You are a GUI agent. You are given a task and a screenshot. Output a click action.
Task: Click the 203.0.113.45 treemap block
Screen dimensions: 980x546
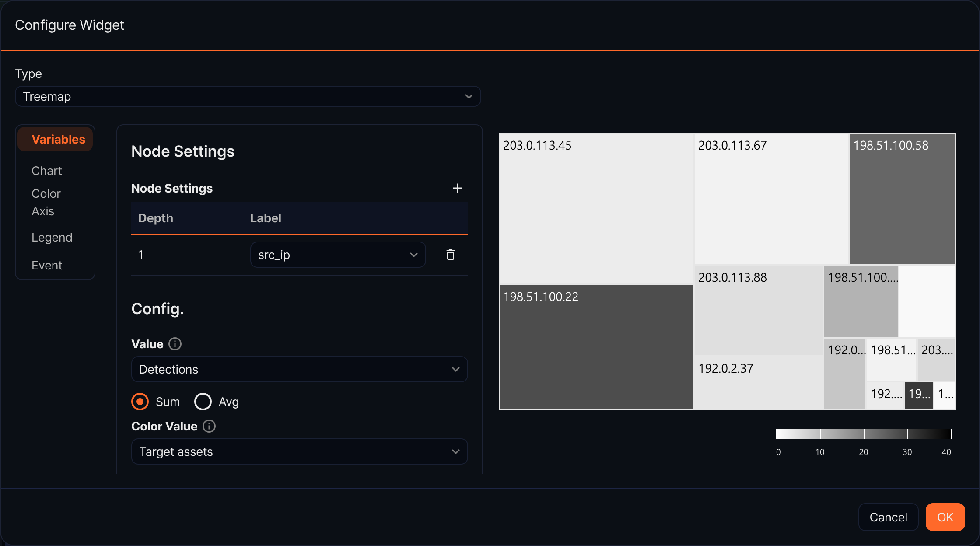pos(596,209)
